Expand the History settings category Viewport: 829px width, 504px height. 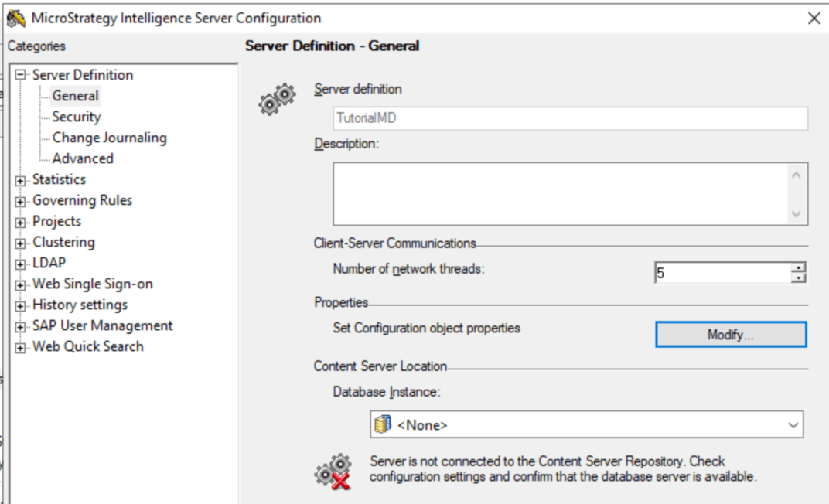click(x=20, y=306)
